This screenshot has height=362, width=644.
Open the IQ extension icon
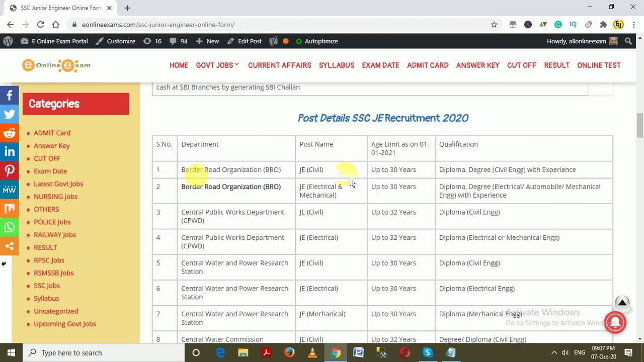click(573, 25)
